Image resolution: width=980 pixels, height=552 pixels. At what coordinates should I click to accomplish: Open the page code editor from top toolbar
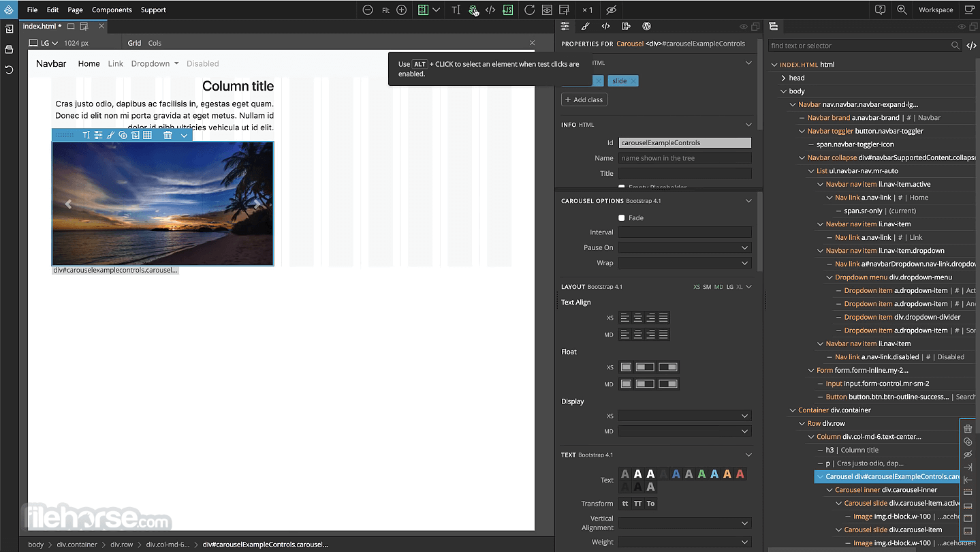click(490, 10)
